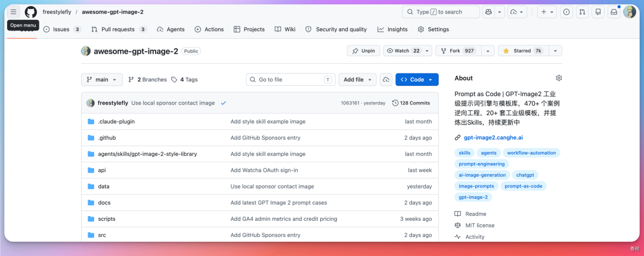Open the hamburger navigation menu

coord(14,12)
